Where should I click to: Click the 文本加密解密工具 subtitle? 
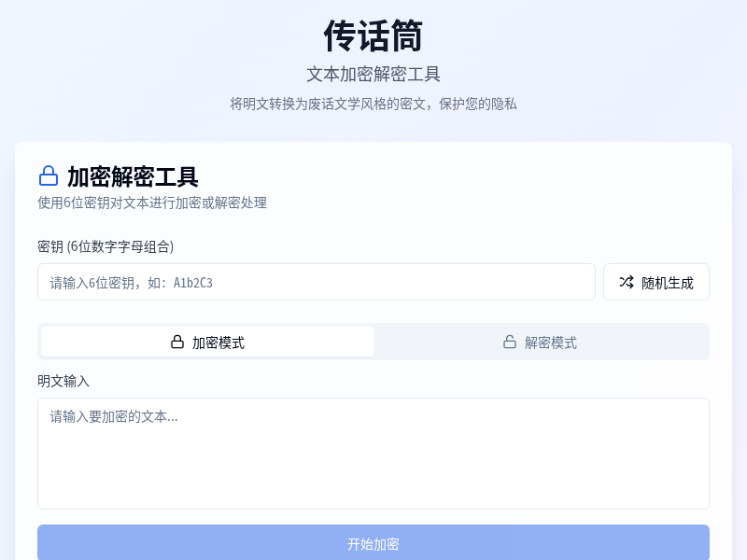(373, 75)
